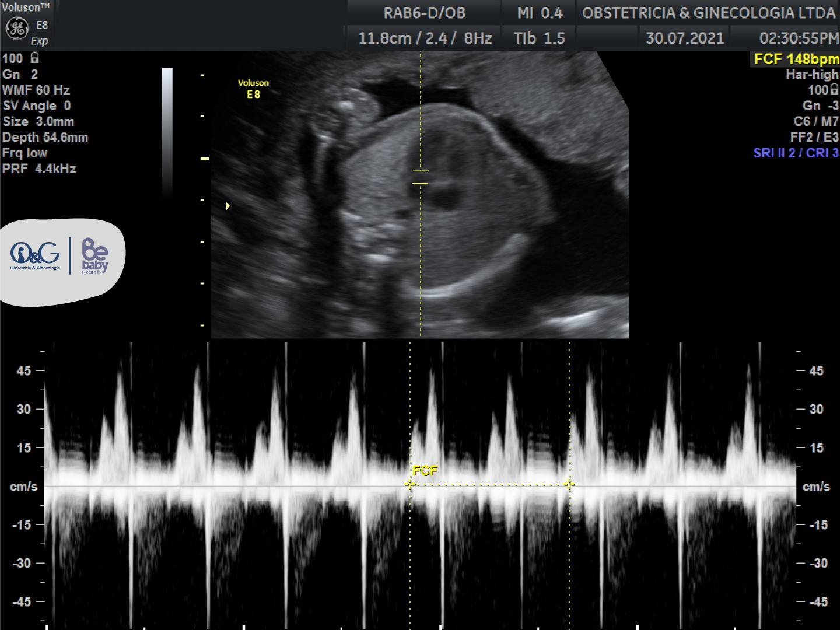Click the lock icon beside 100

click(34, 58)
